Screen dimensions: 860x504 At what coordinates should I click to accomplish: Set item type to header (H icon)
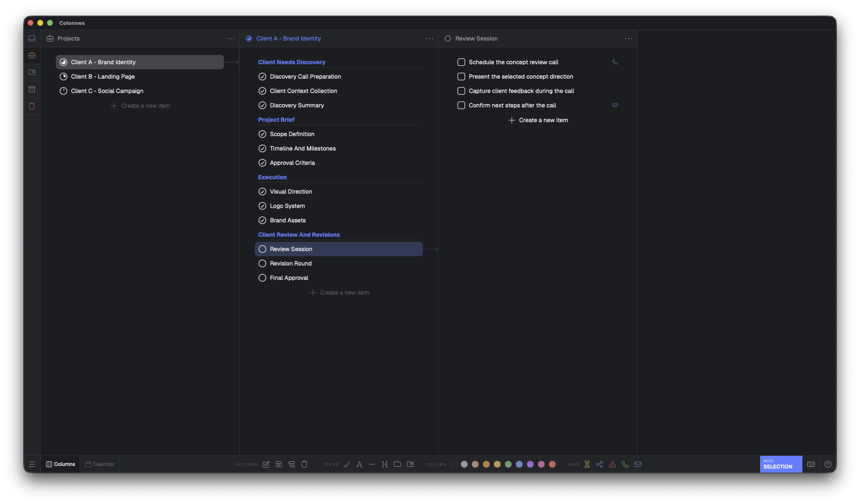coord(385,464)
